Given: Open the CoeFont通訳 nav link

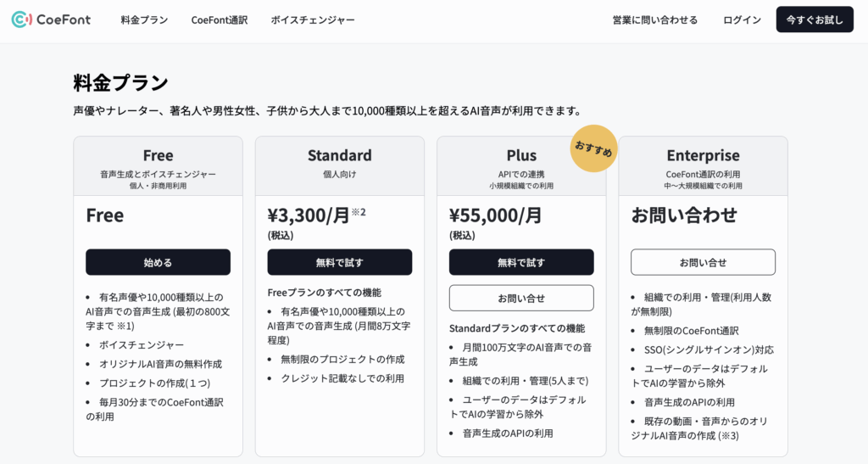Looking at the screenshot, I should point(220,20).
